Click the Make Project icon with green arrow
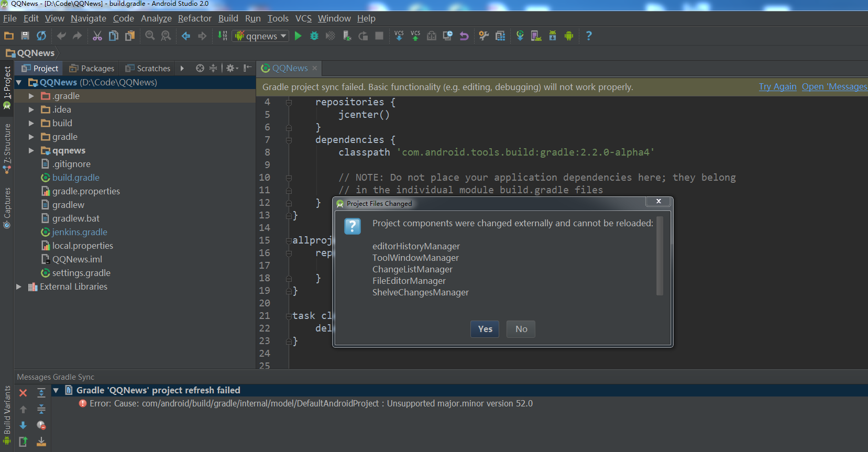This screenshot has width=868, height=452. click(x=223, y=36)
